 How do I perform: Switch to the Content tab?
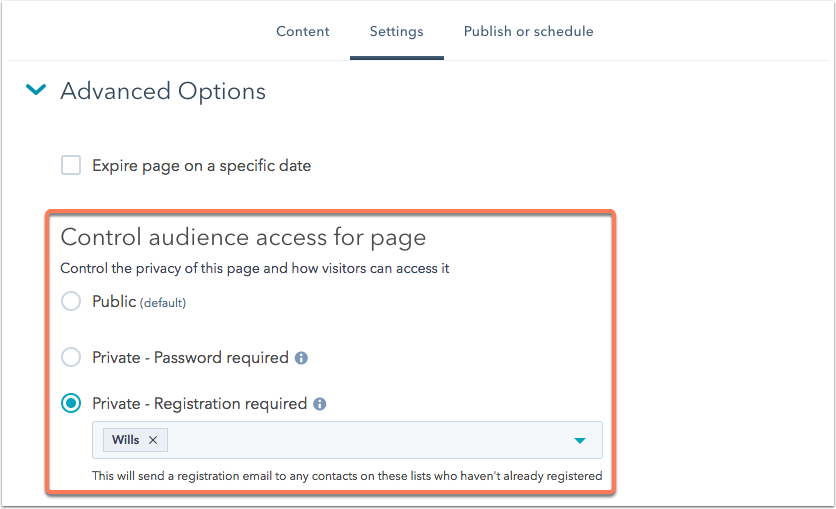[303, 32]
